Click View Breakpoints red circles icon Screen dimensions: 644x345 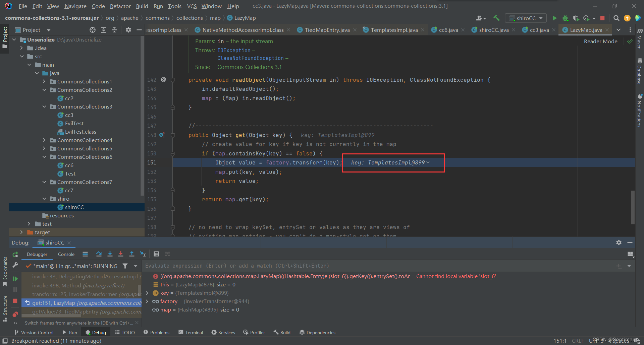tap(15, 314)
